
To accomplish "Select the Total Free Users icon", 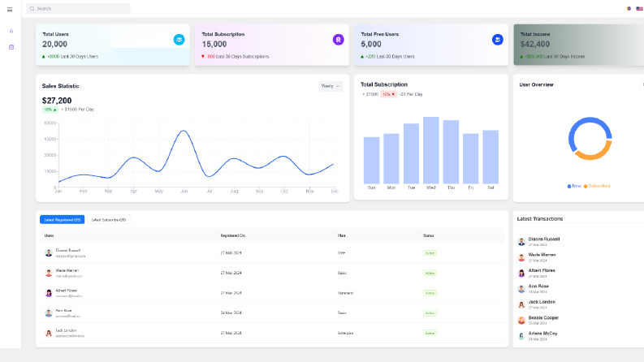I will point(498,40).
